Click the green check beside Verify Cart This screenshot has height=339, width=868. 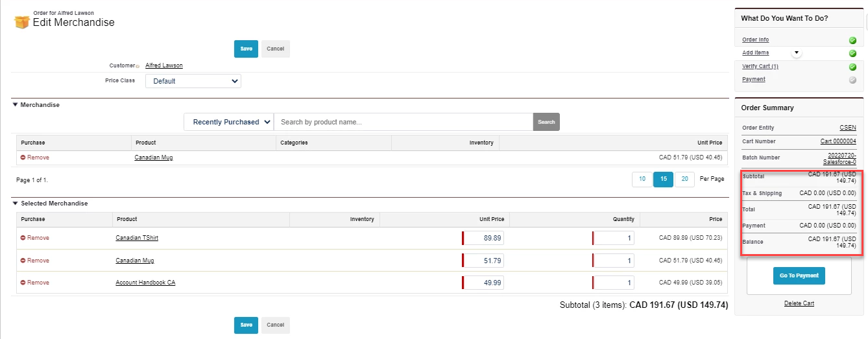(852, 67)
